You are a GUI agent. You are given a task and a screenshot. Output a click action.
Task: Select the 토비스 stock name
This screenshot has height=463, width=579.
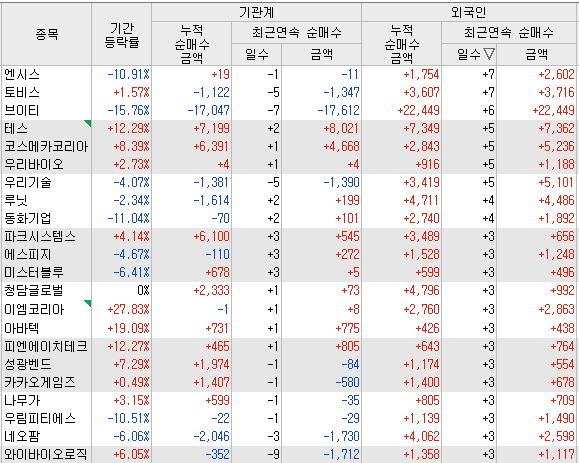click(22, 92)
